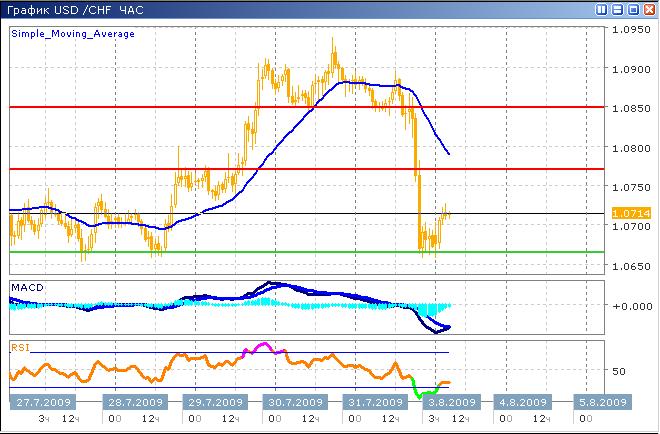Select the RSI indicator label
Image resolution: width=660 pixels, height=434 pixels.
20,347
